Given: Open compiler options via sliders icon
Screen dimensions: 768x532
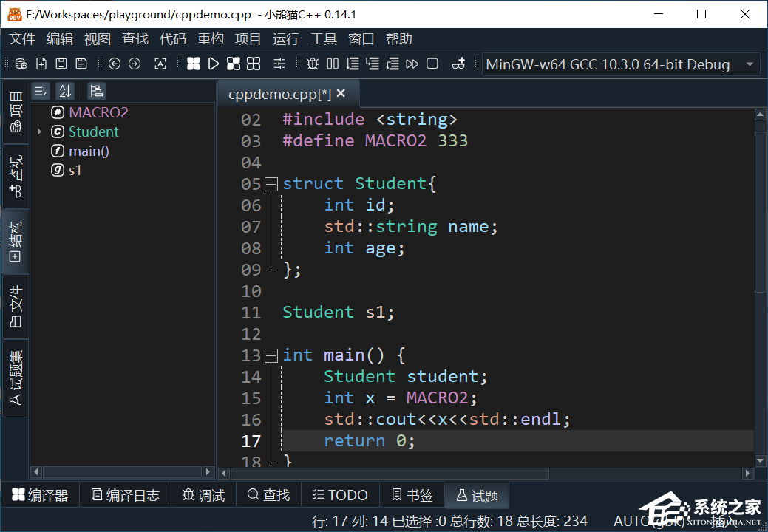Looking at the screenshot, I should click(279, 64).
